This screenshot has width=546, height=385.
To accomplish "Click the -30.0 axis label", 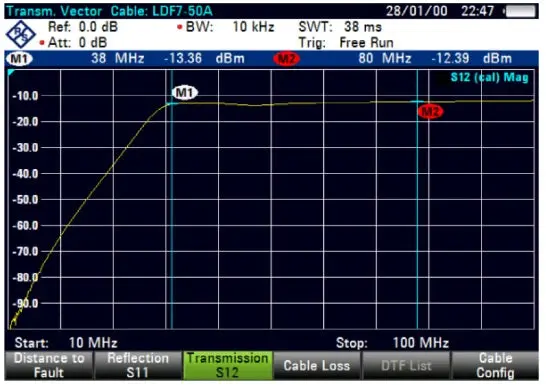I will coord(25,148).
